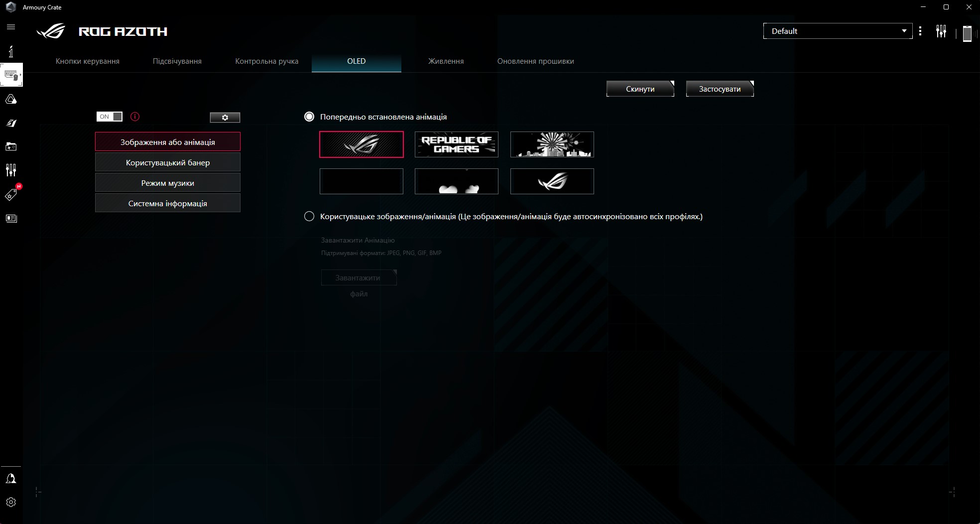Select the custom image/animation radio button
Screen dimensions: 980x524
309,216
